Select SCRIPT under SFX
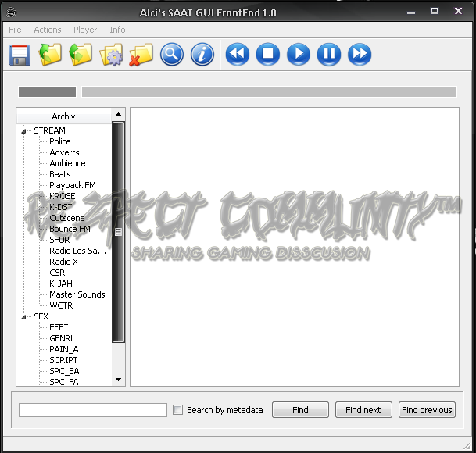The width and height of the screenshot is (476, 453). click(x=63, y=360)
